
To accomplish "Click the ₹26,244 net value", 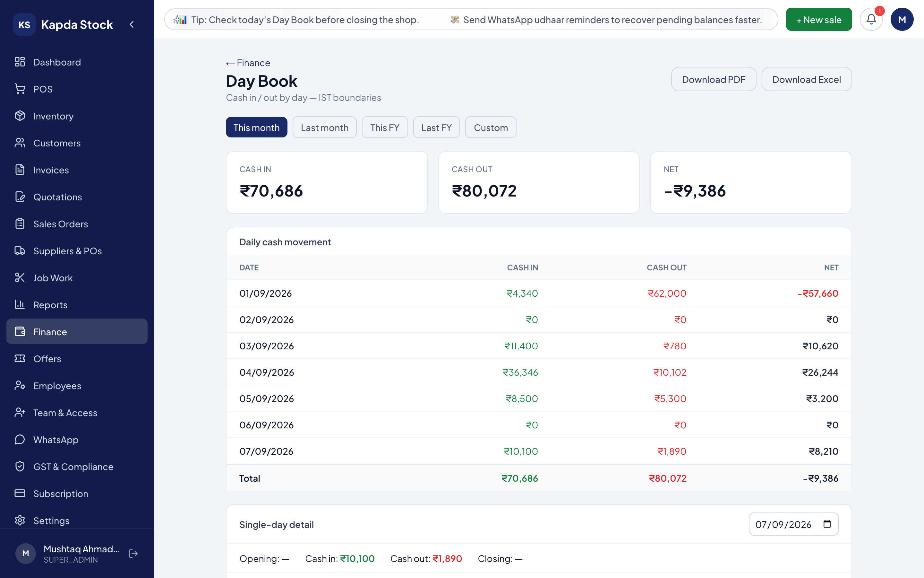I will coord(820,372).
